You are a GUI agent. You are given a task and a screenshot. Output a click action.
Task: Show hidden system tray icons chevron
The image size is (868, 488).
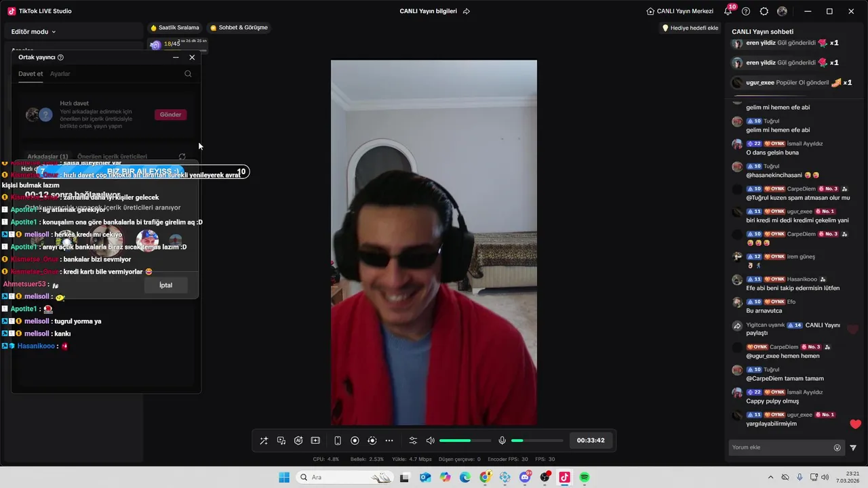[770, 477]
